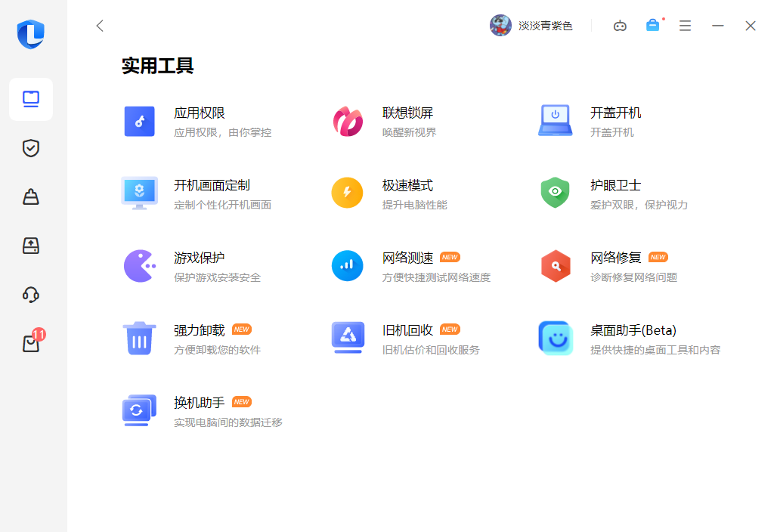
Task: Open the 游戏保护 purple pac-man icon
Action: [x=140, y=266]
